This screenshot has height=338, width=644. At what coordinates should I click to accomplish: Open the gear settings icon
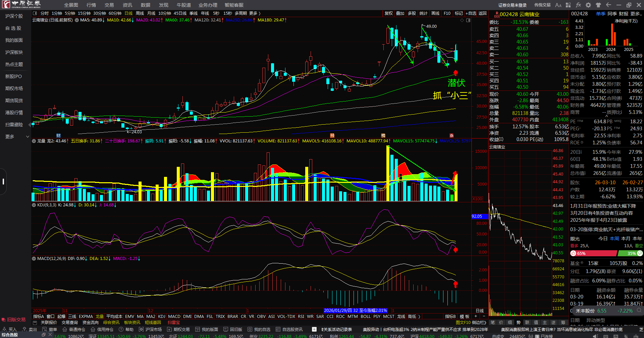(x=588, y=5)
